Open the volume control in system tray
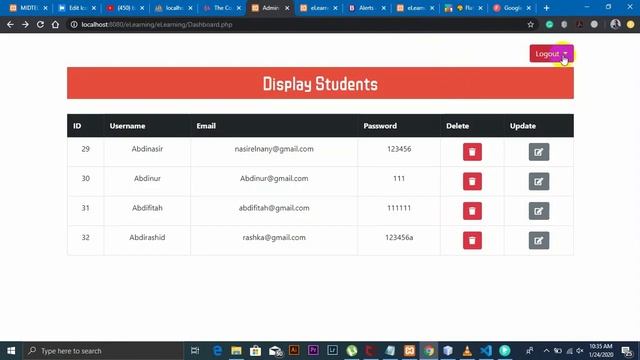640x360 pixels. click(x=580, y=351)
